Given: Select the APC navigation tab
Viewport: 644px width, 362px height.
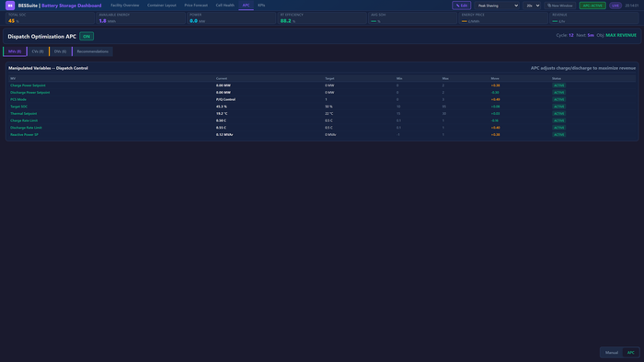Looking at the screenshot, I should 246,6.
